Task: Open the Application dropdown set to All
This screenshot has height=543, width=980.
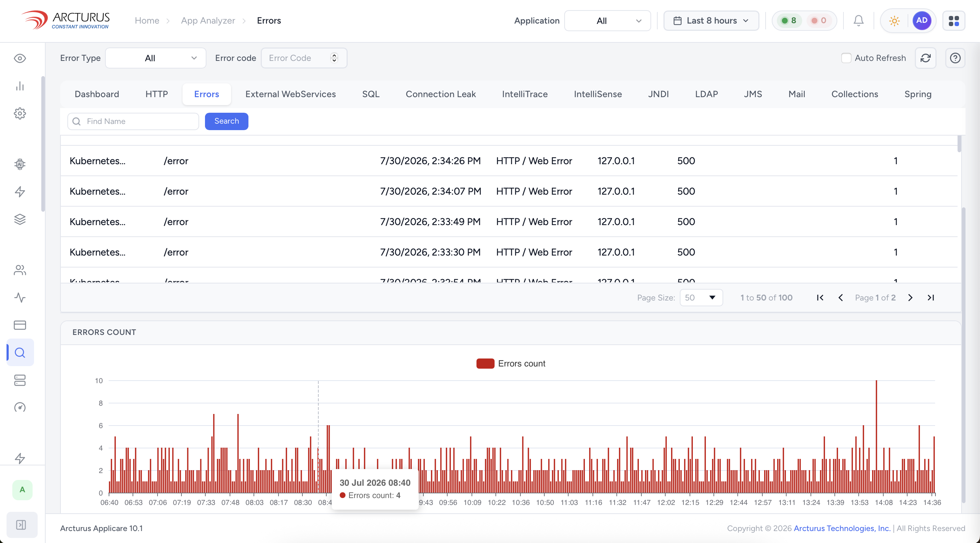Action: [x=608, y=21]
